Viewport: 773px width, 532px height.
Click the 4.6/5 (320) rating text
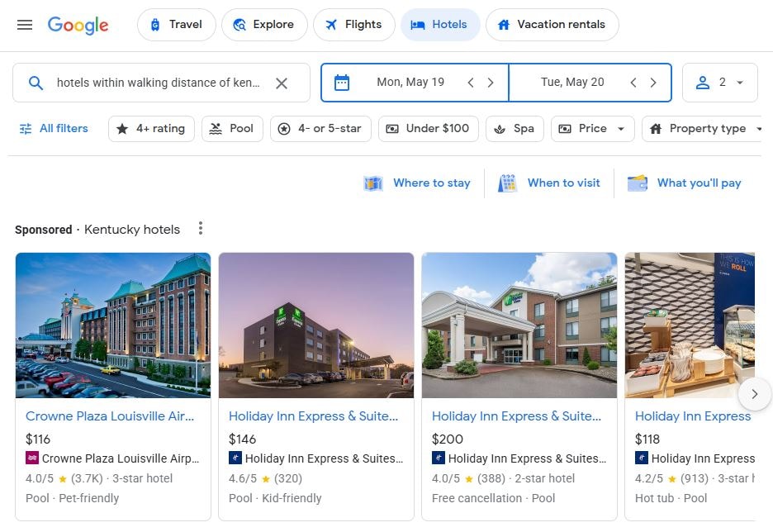(265, 478)
